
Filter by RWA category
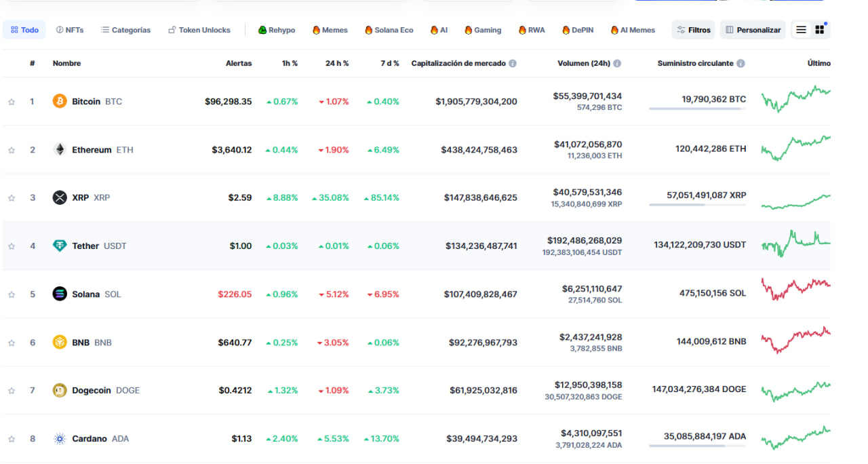tap(532, 30)
